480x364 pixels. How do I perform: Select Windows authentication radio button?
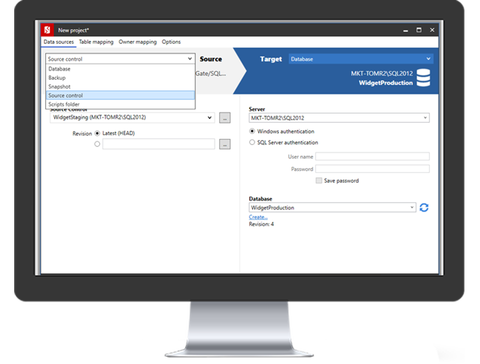click(x=252, y=131)
